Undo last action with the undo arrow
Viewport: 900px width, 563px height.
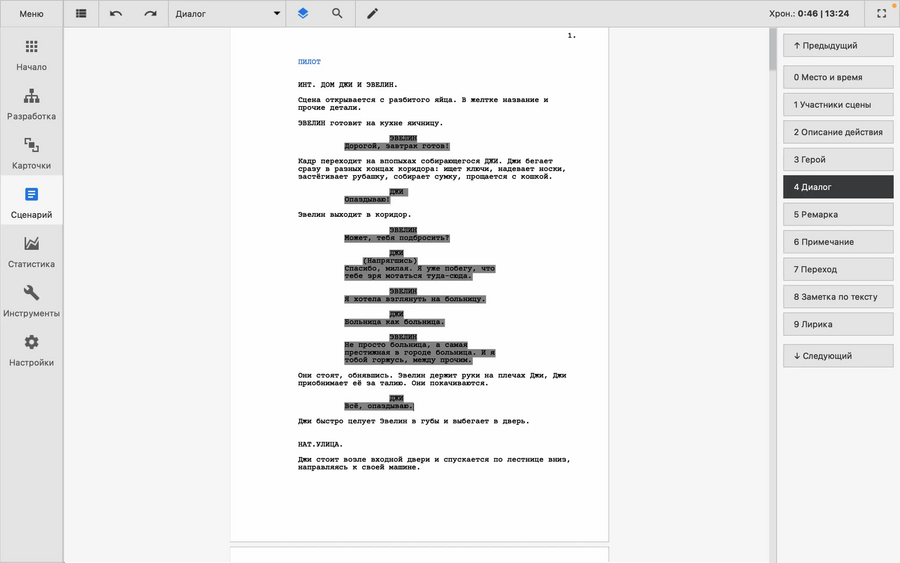pos(116,13)
